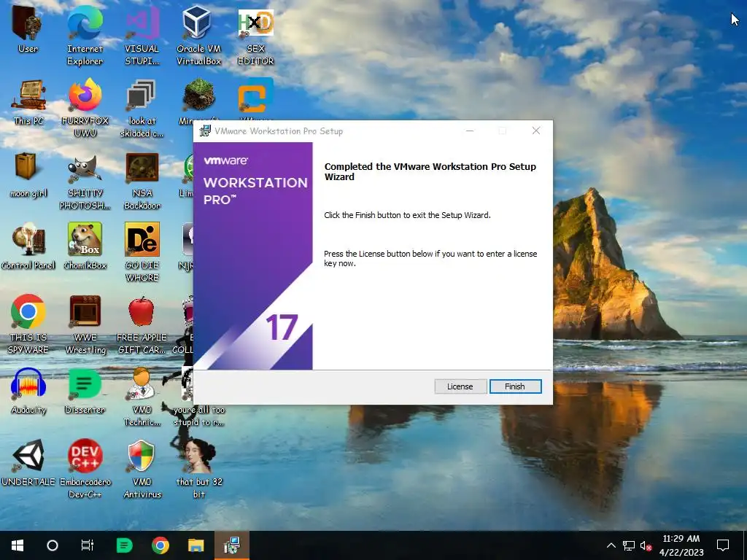Select the 'that but 32 bit' icon
This screenshot has height=560, width=747.
point(199,470)
